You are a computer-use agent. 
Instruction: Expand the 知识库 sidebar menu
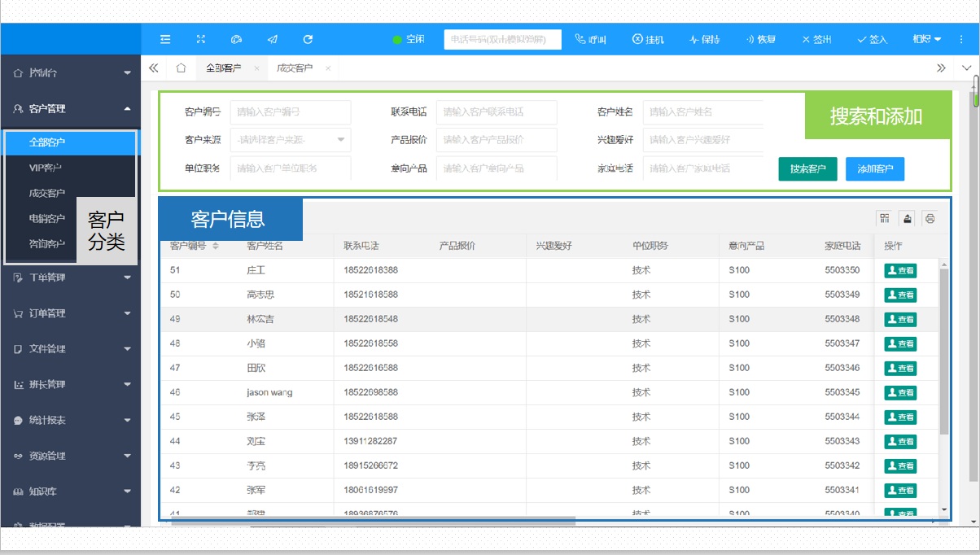point(70,492)
